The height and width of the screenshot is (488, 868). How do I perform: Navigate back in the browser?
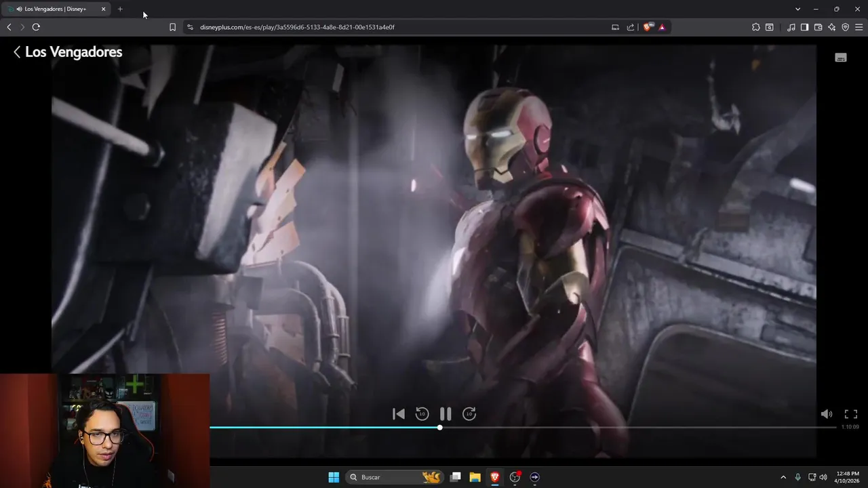9,27
